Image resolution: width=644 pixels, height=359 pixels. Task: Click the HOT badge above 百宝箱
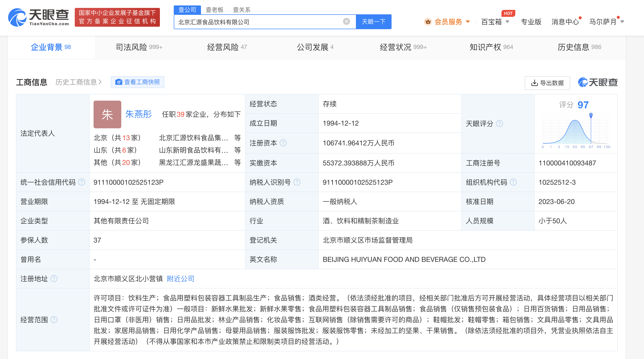pos(508,13)
